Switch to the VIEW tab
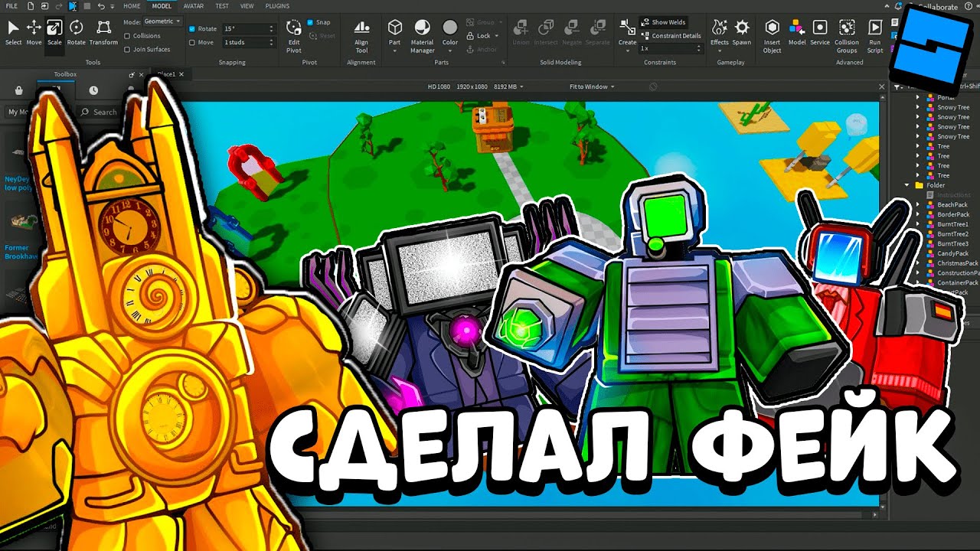 247,5
